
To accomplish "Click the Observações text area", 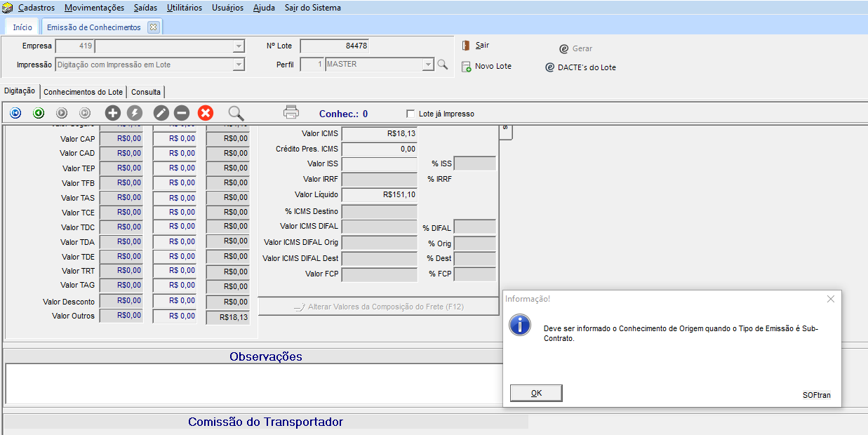I will coord(253,383).
